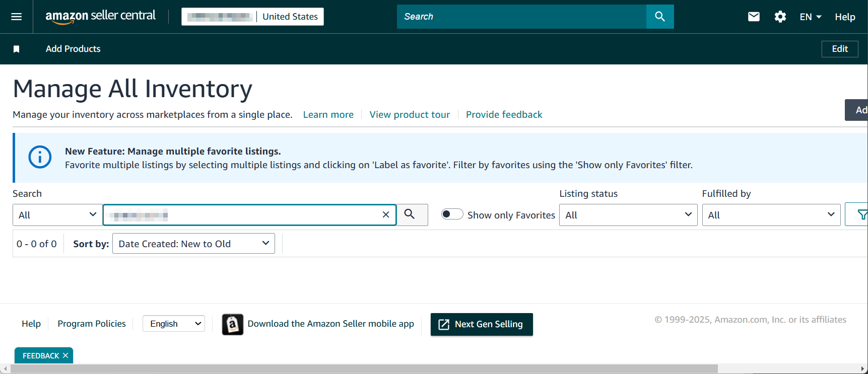Open the FEEDBACK tab
This screenshot has height=374, width=868.
coord(41,356)
